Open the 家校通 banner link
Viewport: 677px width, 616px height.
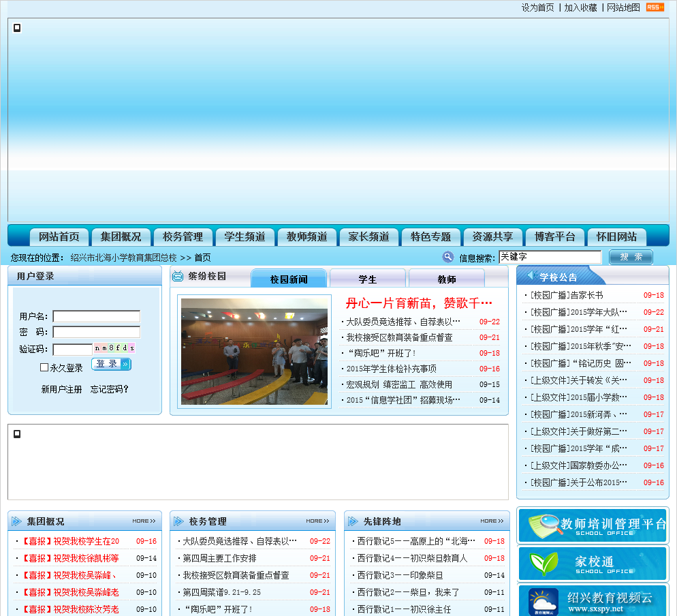[x=593, y=564]
